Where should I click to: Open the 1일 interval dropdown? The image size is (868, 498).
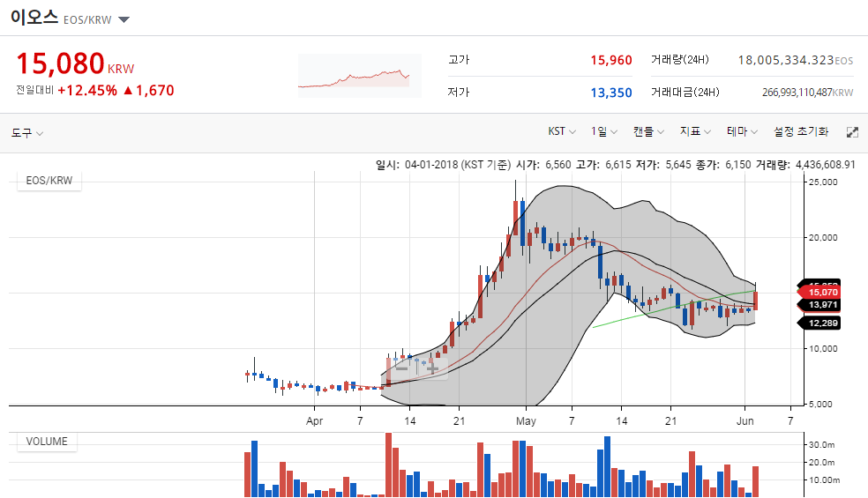[x=604, y=131]
